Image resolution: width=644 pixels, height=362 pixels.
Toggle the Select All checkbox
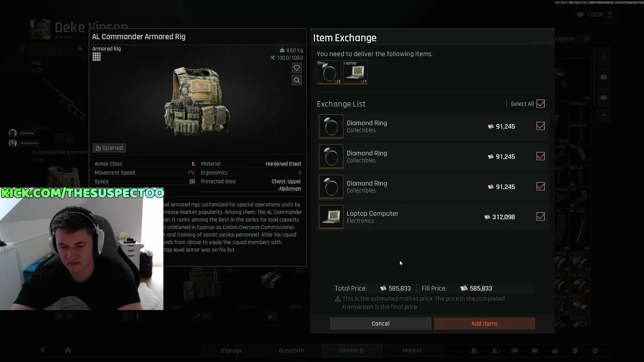540,104
